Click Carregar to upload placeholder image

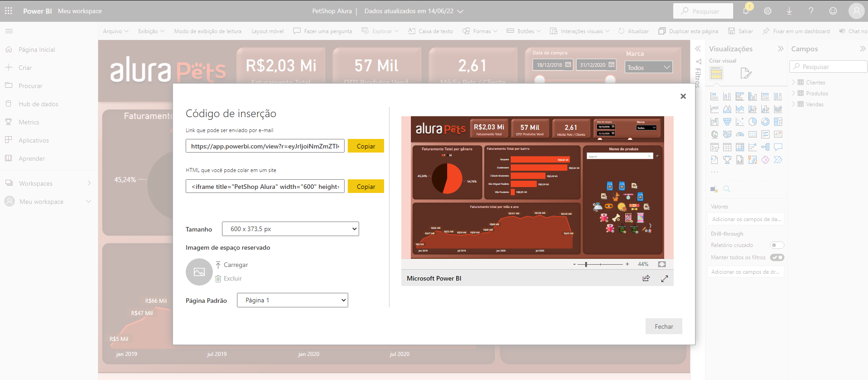click(x=232, y=265)
